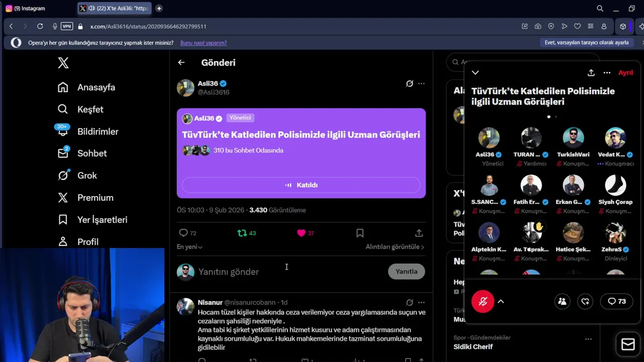Click the Yanıtla button
This screenshot has width=644, height=362.
point(407,271)
